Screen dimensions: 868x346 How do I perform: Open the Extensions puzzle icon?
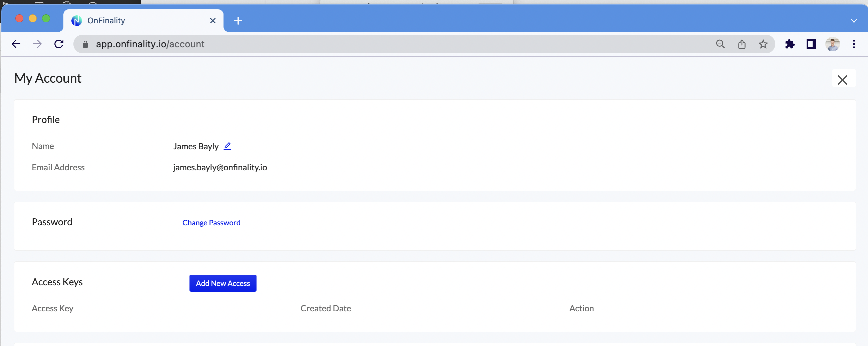[790, 44]
